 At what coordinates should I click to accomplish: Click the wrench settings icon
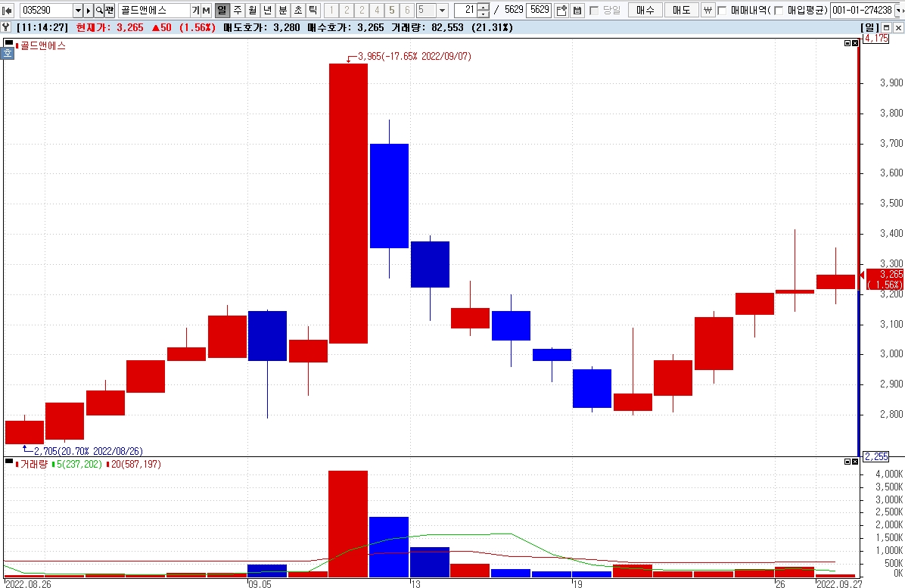[6, 27]
